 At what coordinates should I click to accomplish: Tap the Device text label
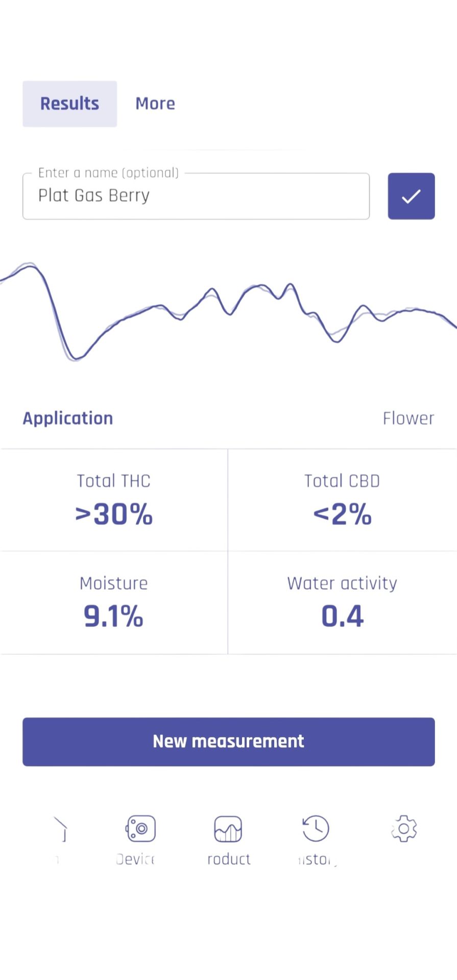point(135,860)
